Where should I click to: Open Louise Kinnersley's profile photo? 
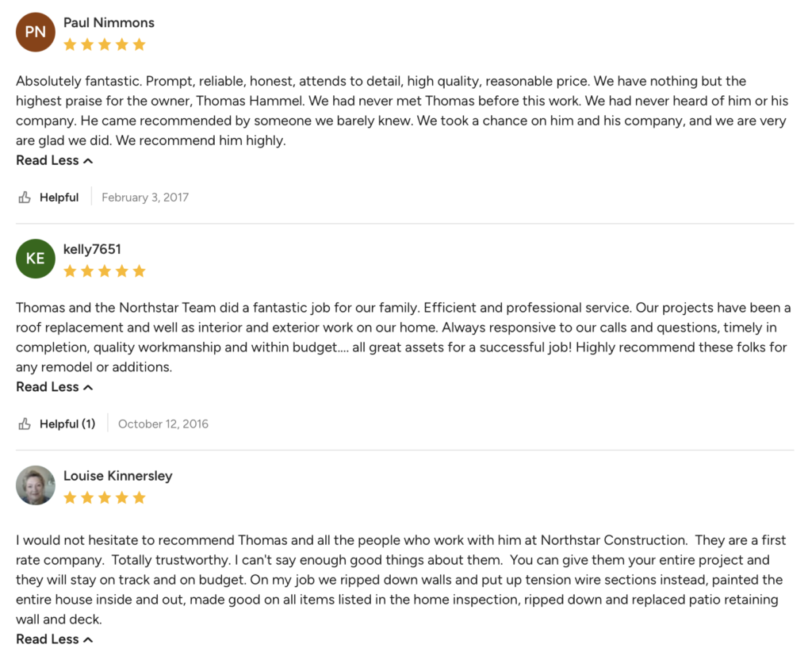click(x=35, y=485)
